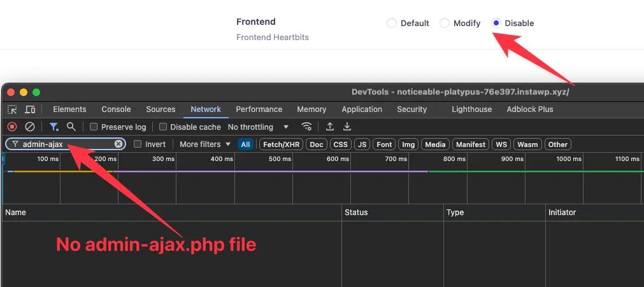Screen dimensions: 644x287
Task: Open the Lighthouse tab
Action: [x=471, y=109]
